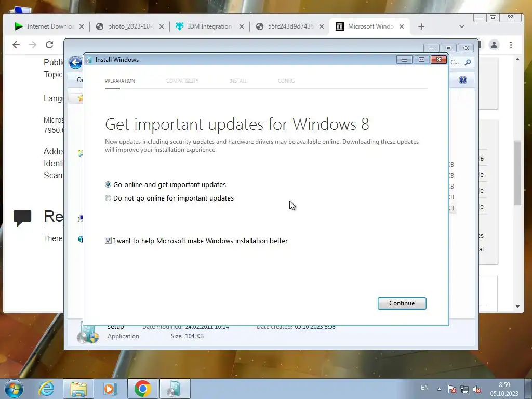Open Explorer help question mark icon
This screenshot has height=399, width=532.
pyautogui.click(x=463, y=80)
